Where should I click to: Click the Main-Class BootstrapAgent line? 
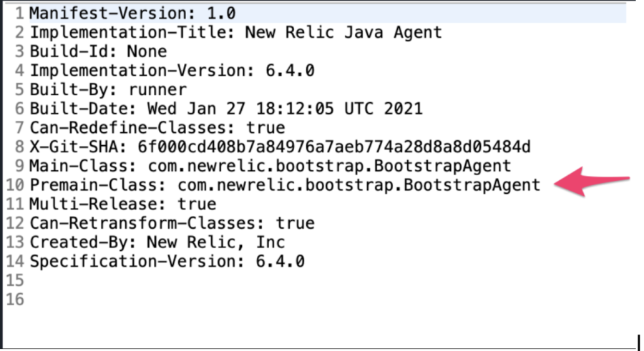pos(270,167)
